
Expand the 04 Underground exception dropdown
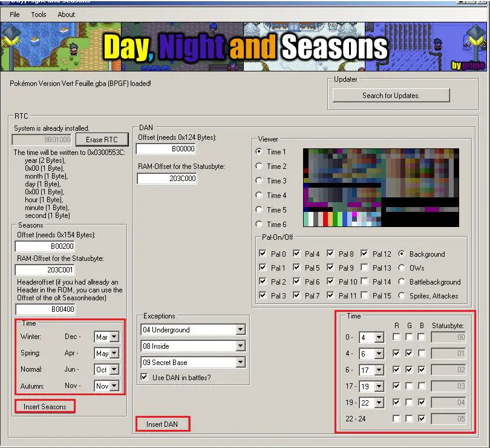click(240, 329)
